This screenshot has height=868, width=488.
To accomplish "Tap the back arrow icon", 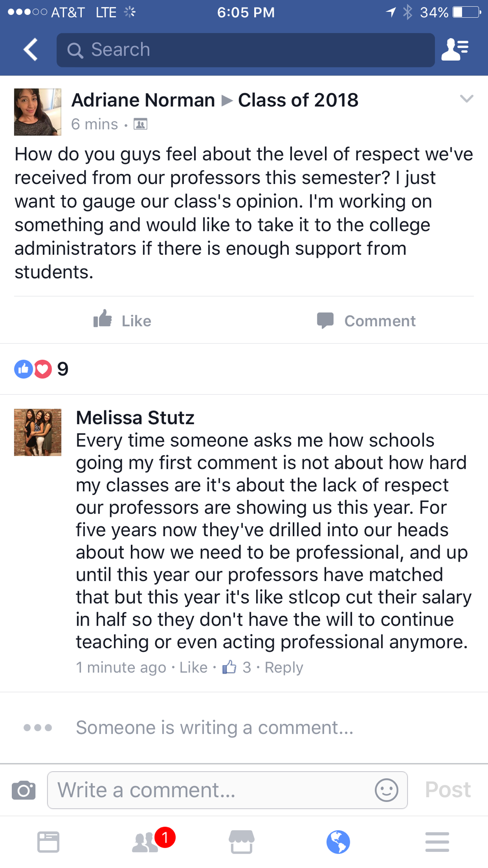I will tap(30, 50).
